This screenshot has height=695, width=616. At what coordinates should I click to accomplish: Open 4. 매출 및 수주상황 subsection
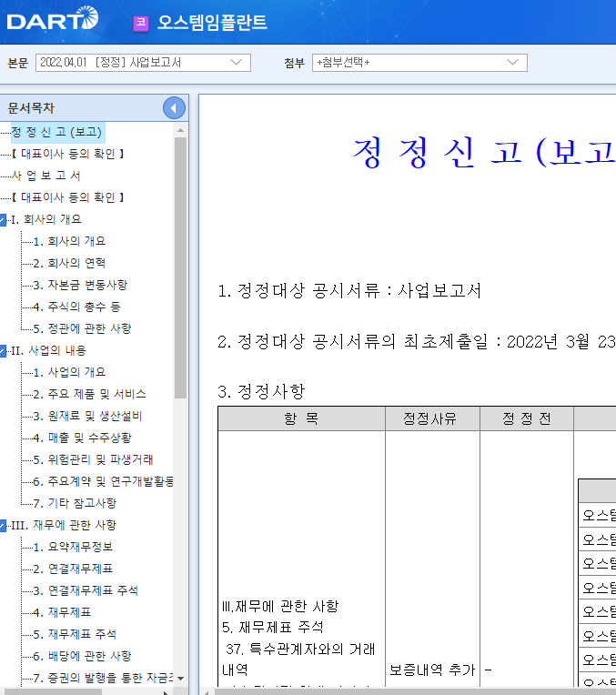[x=82, y=438]
